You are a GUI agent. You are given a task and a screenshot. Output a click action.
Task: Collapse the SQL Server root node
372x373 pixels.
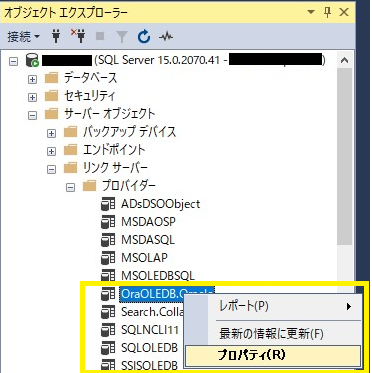coord(13,61)
